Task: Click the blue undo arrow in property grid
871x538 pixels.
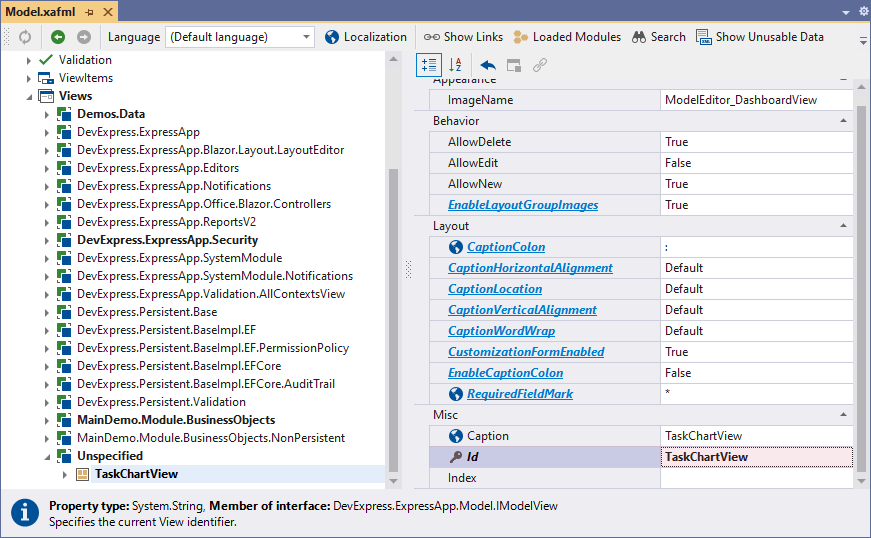Action: (x=488, y=66)
